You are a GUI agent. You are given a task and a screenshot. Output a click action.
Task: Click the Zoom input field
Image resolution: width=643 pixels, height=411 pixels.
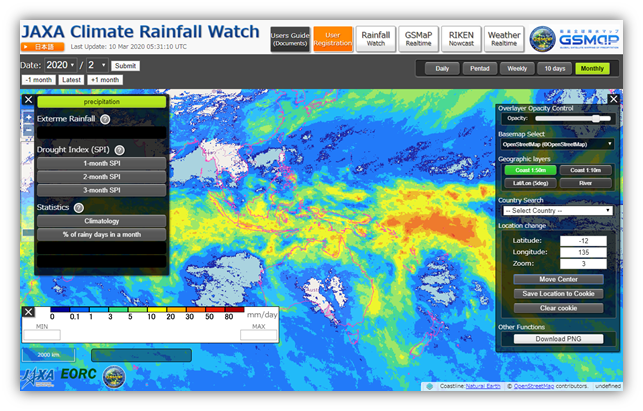click(x=583, y=264)
